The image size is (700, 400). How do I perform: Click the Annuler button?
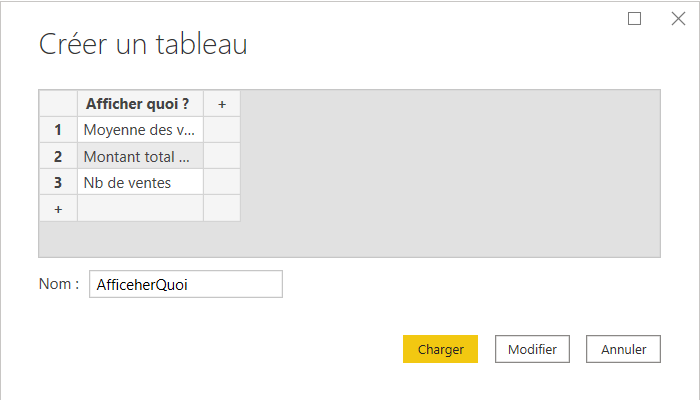tap(623, 349)
